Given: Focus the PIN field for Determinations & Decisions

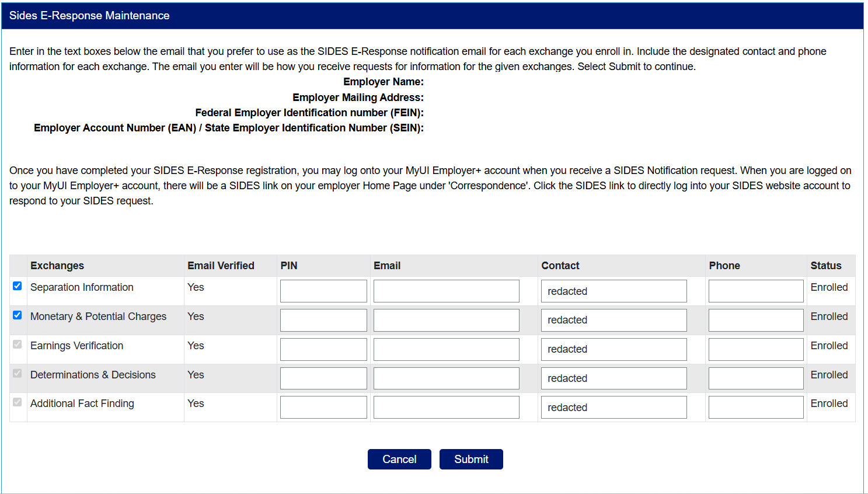Looking at the screenshot, I should coord(323,378).
